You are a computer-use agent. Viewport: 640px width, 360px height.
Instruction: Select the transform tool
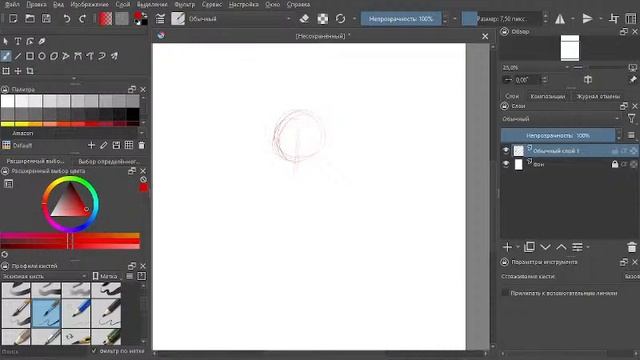point(6,71)
